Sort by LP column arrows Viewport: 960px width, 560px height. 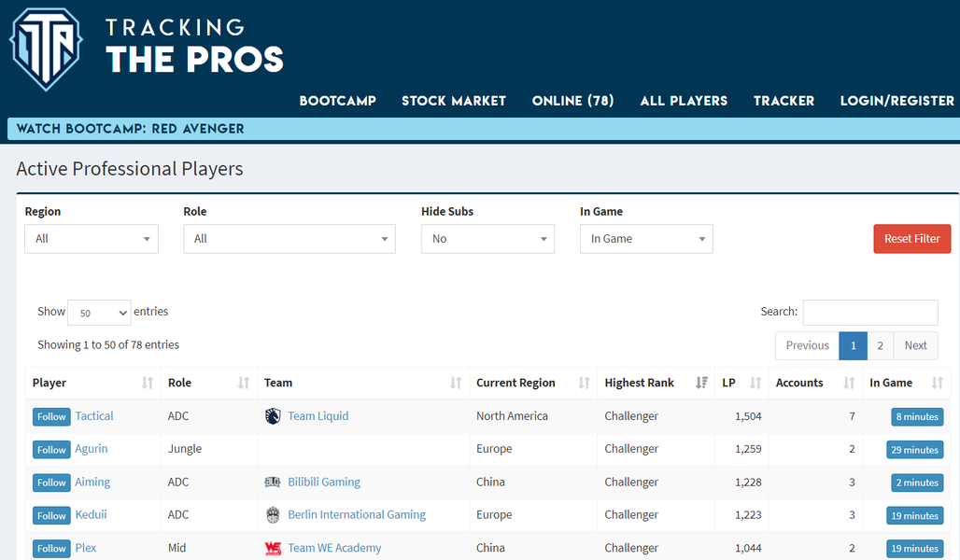tap(755, 383)
